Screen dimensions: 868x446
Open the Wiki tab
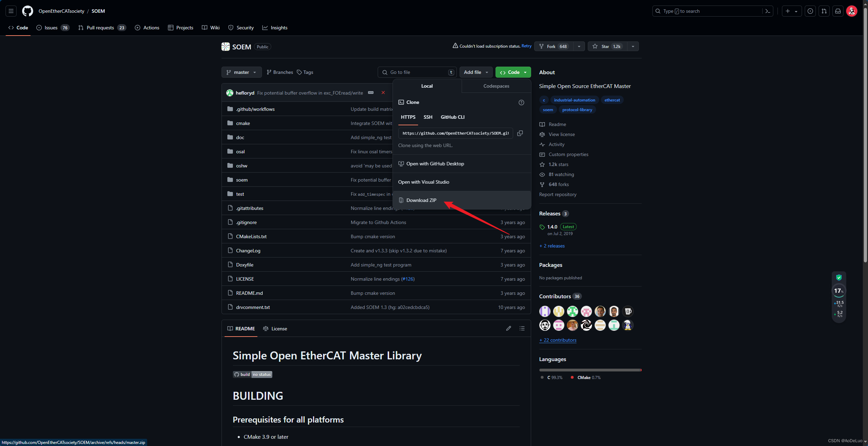(211, 28)
